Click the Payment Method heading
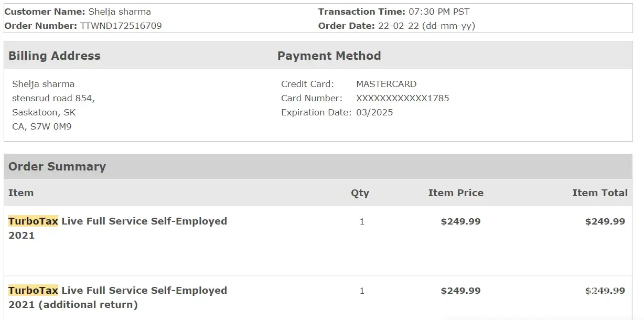The width and height of the screenshot is (644, 320). (329, 56)
